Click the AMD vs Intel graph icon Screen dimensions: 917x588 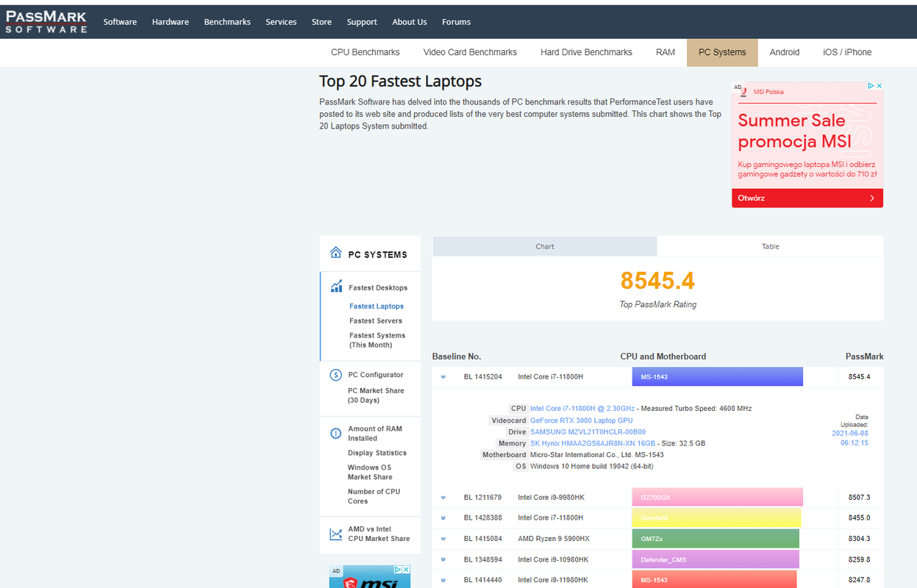[336, 534]
